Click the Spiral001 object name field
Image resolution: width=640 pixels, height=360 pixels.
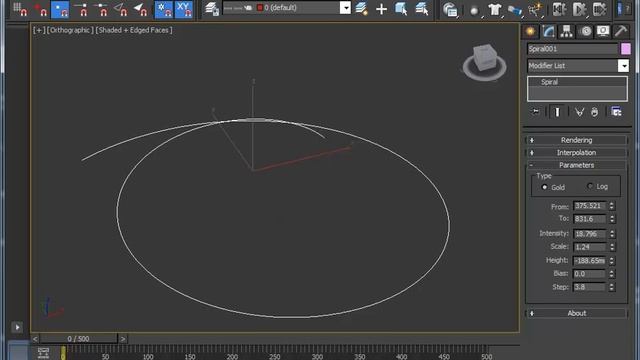[x=572, y=49]
